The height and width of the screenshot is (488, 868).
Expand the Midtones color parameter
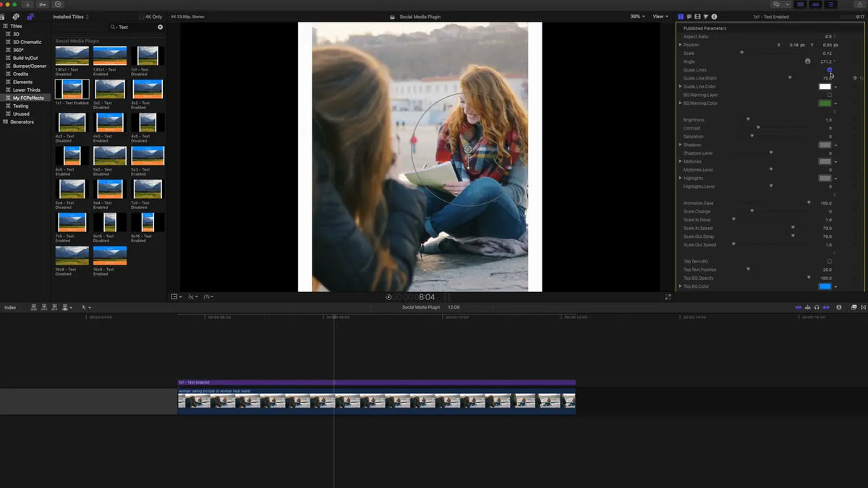tap(680, 161)
